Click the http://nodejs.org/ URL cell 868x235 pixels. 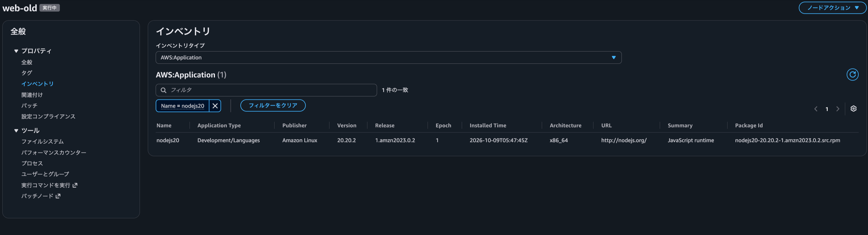coord(624,140)
